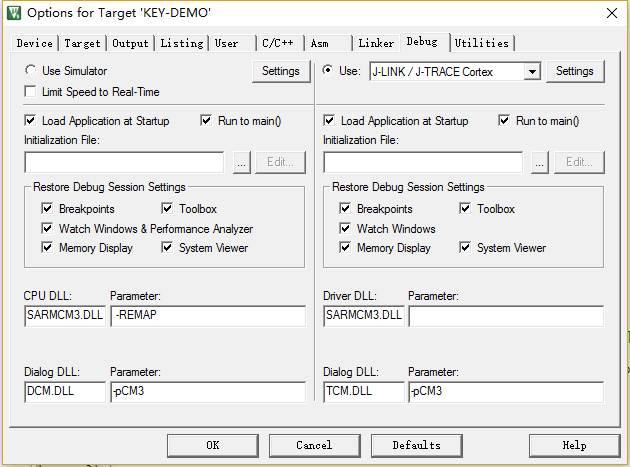The height and width of the screenshot is (467, 630).
Task: Toggle J-LINK side Load Application at Startup
Action: tap(329, 121)
